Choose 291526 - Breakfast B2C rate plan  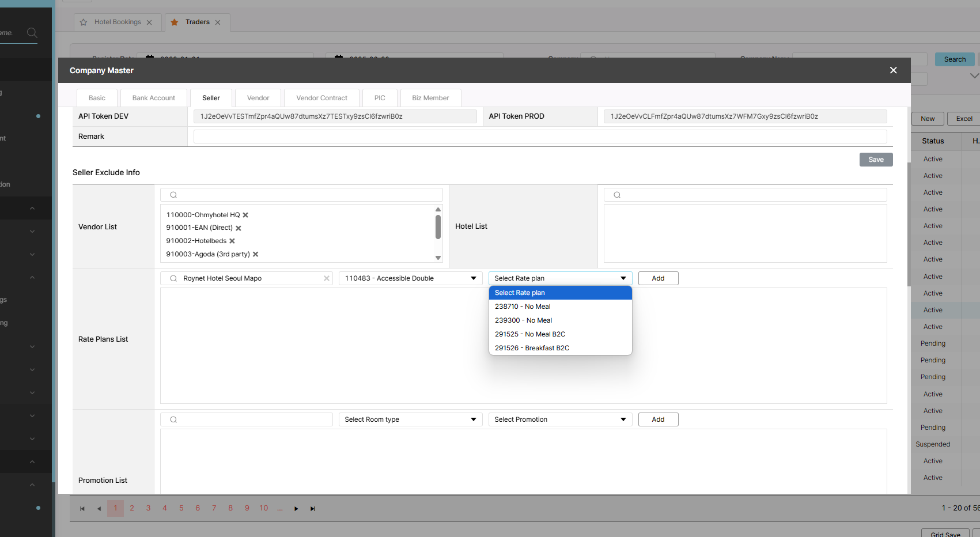[532, 348]
